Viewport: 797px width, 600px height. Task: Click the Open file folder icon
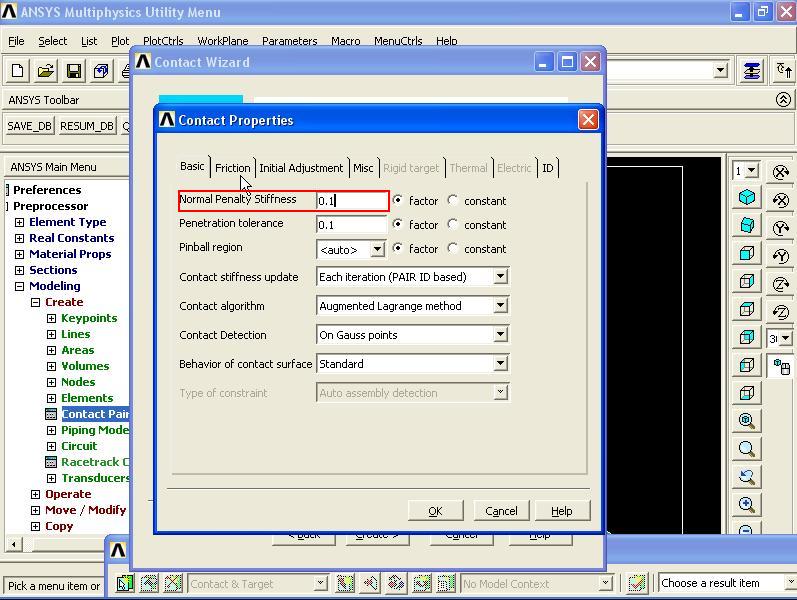click(x=45, y=71)
